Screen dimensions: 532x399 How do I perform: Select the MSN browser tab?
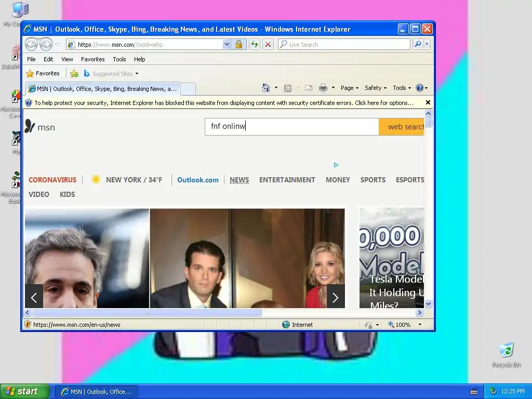pyautogui.click(x=103, y=89)
